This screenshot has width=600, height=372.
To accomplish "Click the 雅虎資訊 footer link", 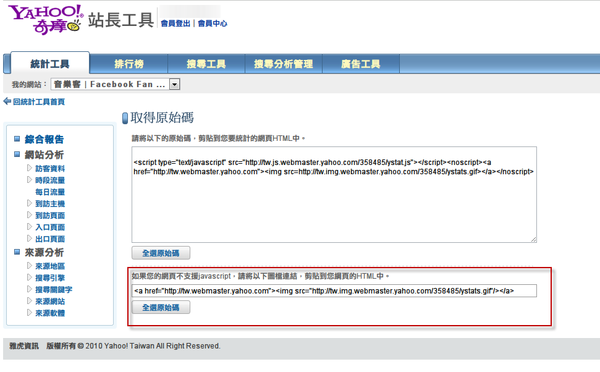I will pyautogui.click(x=24, y=346).
